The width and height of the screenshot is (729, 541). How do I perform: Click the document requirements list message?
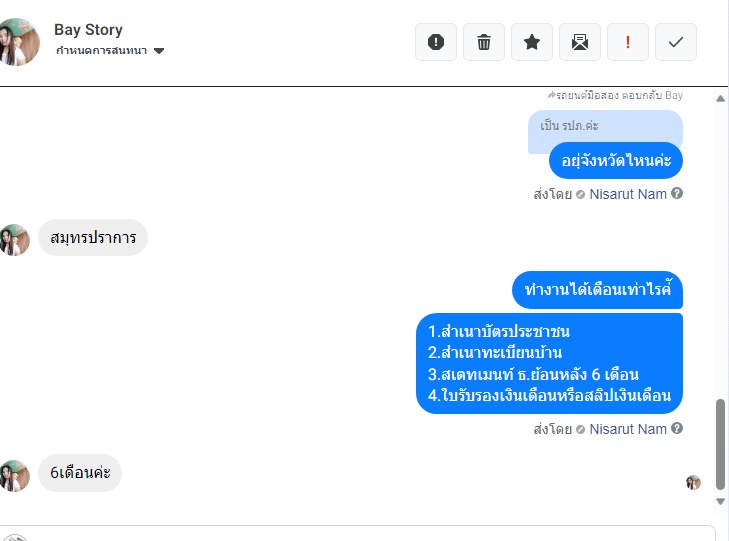coord(549,363)
